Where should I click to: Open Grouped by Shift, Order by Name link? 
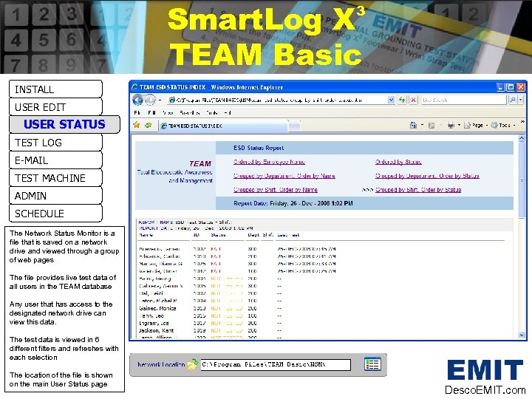click(276, 190)
